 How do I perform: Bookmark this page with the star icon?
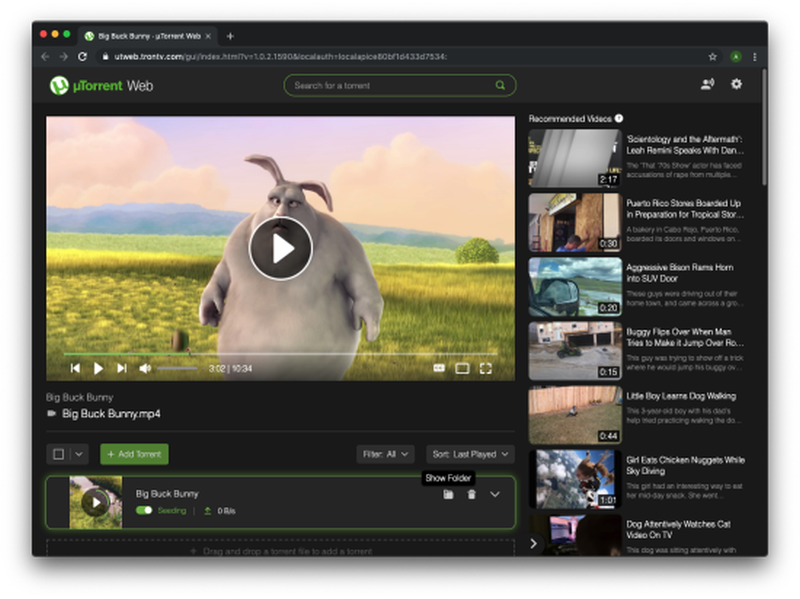click(712, 57)
